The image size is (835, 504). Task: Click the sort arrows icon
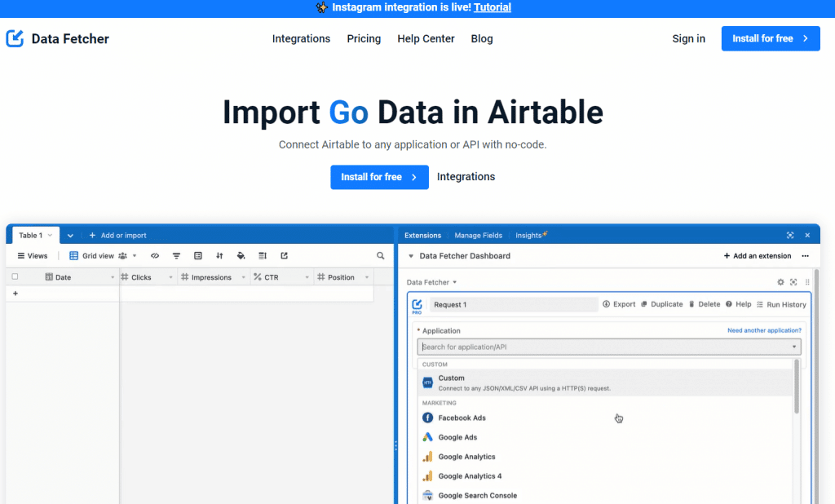[x=219, y=256]
